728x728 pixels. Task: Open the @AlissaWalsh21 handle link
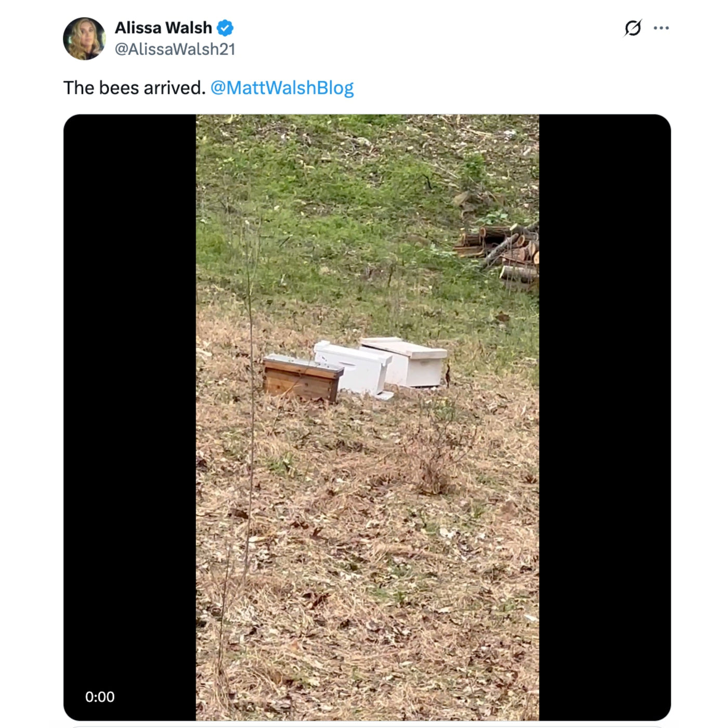click(x=175, y=49)
